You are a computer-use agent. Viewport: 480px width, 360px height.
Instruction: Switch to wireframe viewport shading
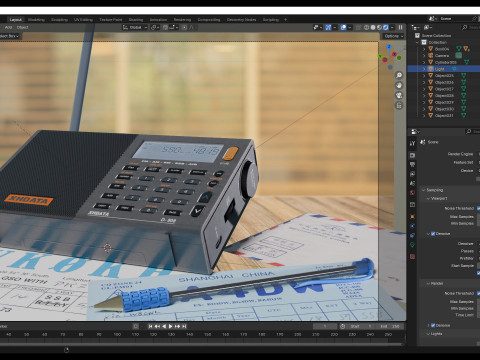coord(367,27)
